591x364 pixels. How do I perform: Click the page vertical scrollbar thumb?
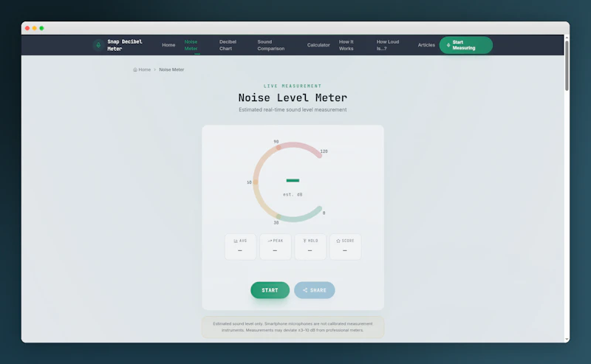[x=567, y=66]
